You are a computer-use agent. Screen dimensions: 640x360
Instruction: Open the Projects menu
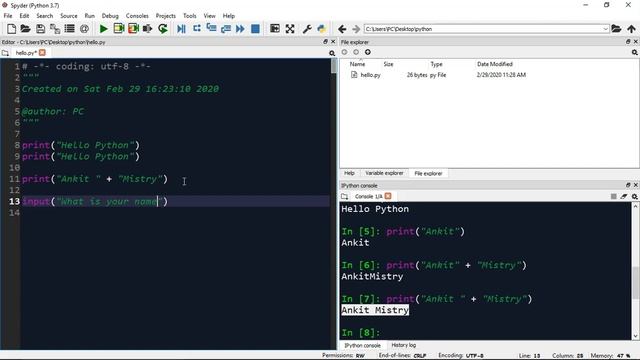tap(165, 16)
